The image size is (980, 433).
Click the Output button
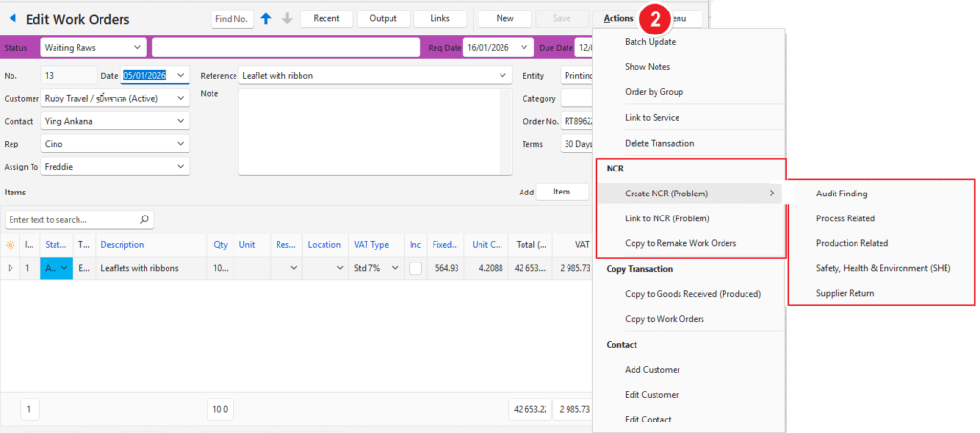tap(383, 18)
